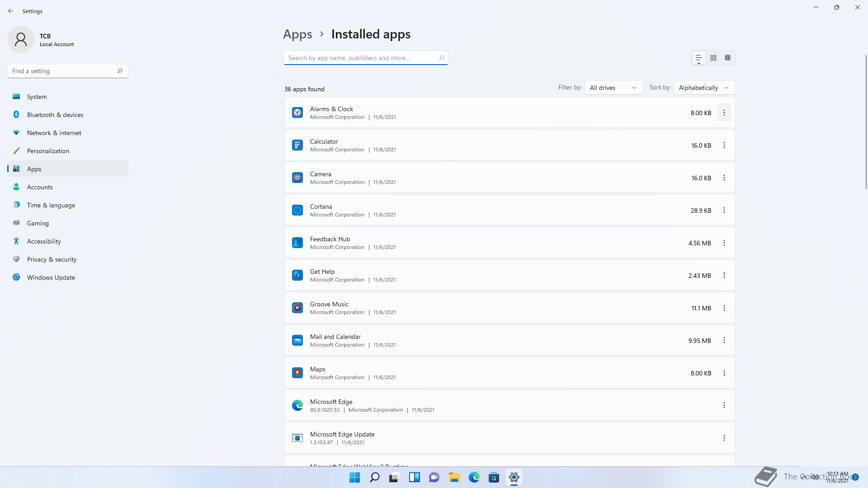Screen dimensions: 868x488
Task: Open File Explorer from taskbar
Action: pyautogui.click(x=454, y=477)
